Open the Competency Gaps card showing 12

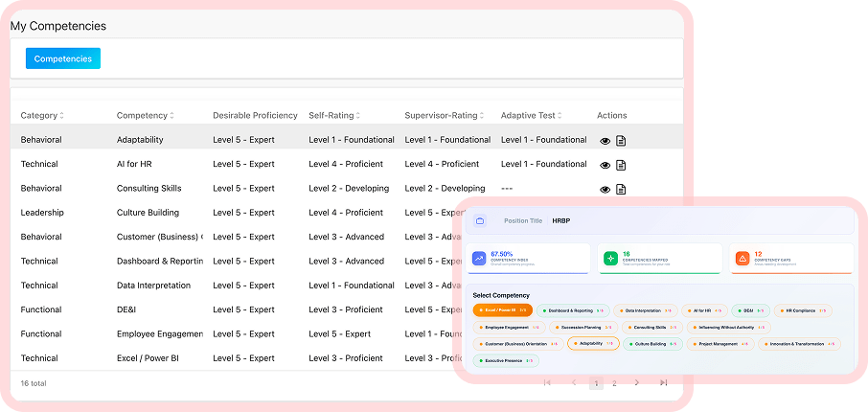click(791, 258)
